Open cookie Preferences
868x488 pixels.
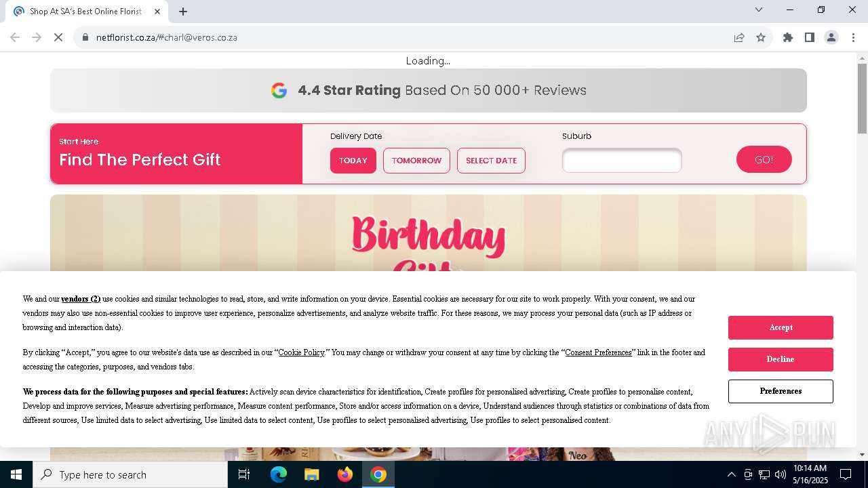(781, 391)
